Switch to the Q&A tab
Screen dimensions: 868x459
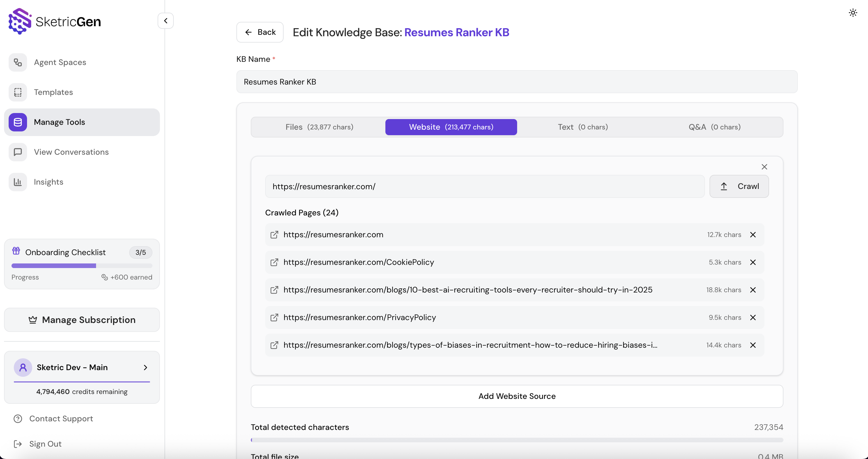point(714,127)
